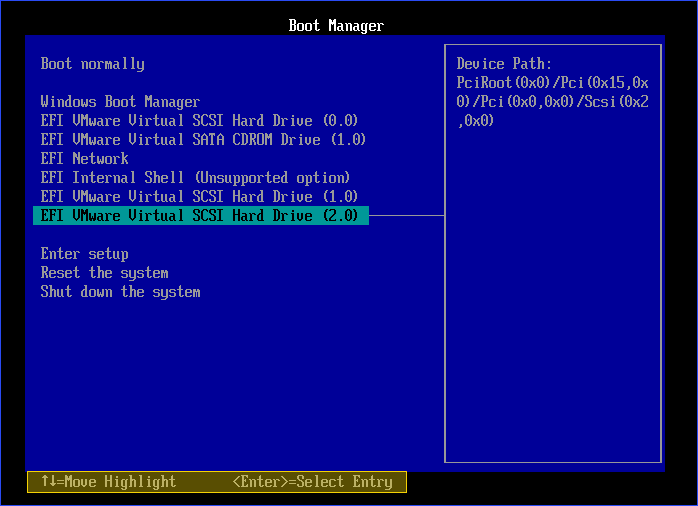Select EFI VMware Virtual SCSI Hard Drive (0.0)
This screenshot has width=698, height=506.
point(199,121)
